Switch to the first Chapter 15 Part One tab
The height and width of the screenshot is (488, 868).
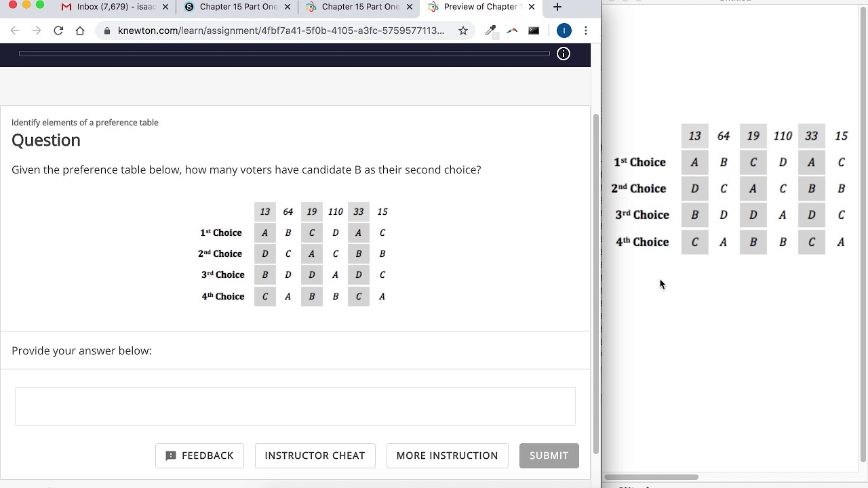[237, 7]
